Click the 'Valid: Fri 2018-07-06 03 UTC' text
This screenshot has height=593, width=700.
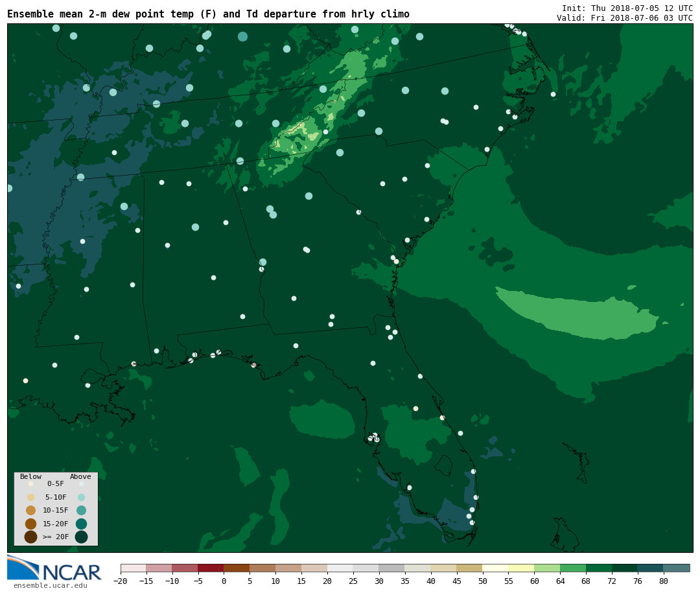point(625,18)
